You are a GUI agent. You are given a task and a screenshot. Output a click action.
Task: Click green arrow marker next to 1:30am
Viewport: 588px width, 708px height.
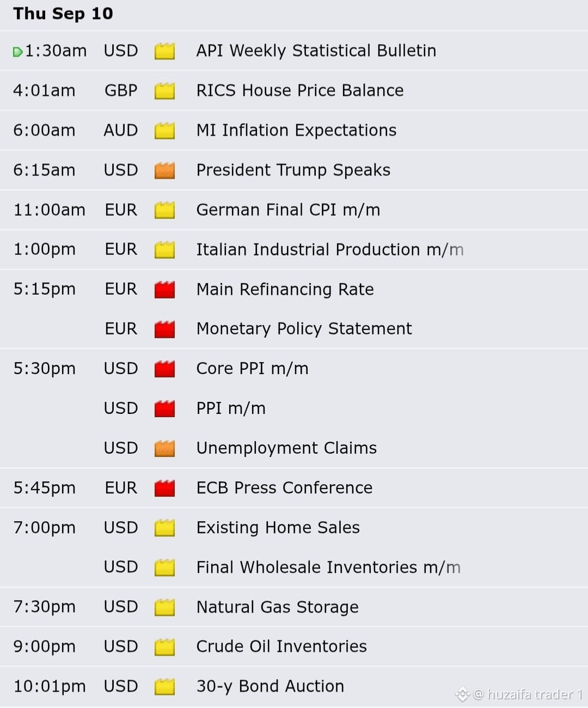coord(17,52)
